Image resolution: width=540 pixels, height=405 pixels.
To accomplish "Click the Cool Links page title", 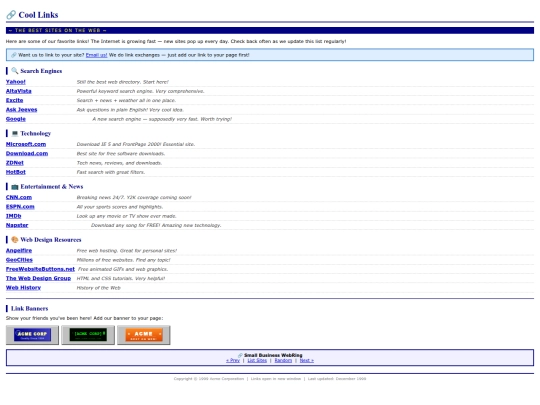I will [x=38, y=15].
